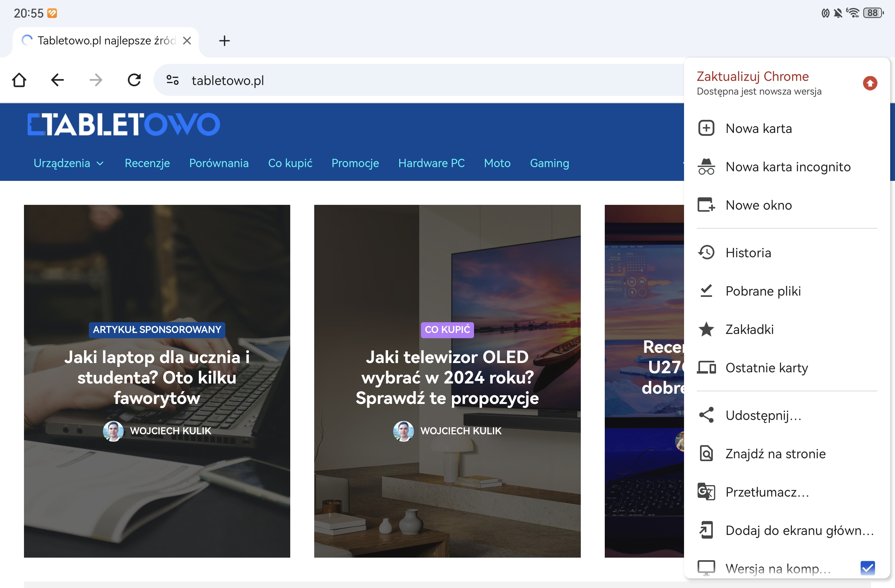This screenshot has width=895, height=588.
Task: Click the add-to-home-screen icon
Action: pyautogui.click(x=706, y=530)
